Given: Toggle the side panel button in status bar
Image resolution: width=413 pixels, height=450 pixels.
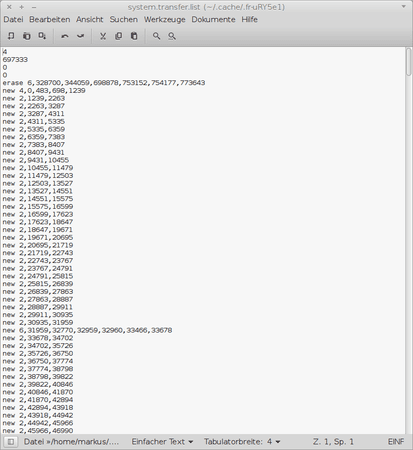Looking at the screenshot, I should (11, 442).
